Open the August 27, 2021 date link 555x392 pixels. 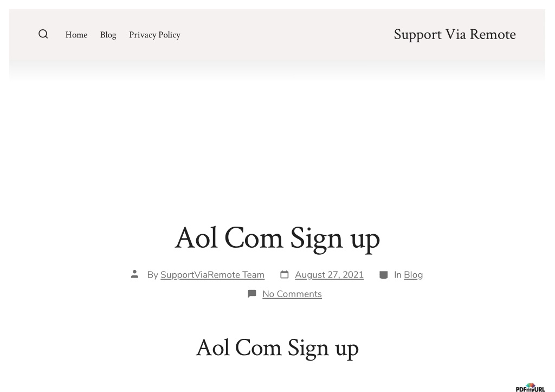[x=329, y=275]
